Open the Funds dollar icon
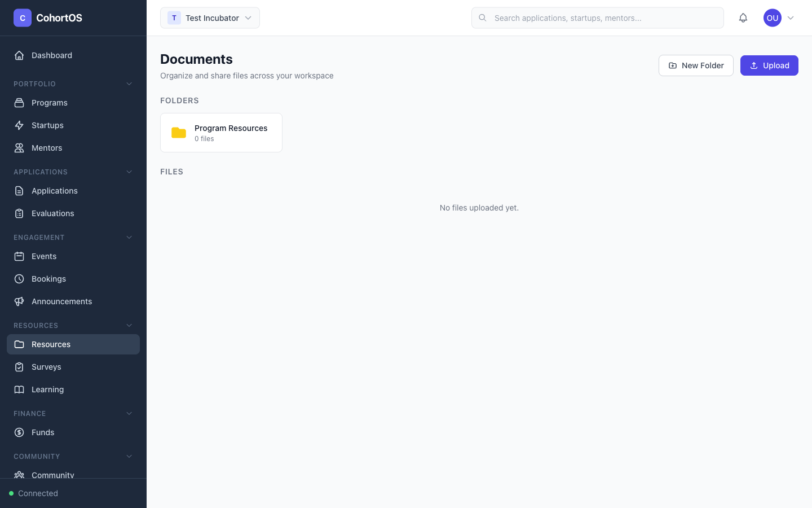The height and width of the screenshot is (508, 812). [x=19, y=432]
